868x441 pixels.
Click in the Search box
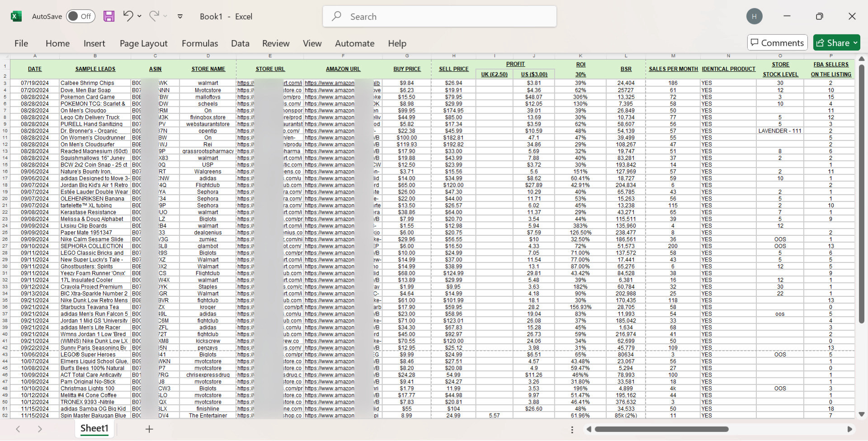click(439, 17)
